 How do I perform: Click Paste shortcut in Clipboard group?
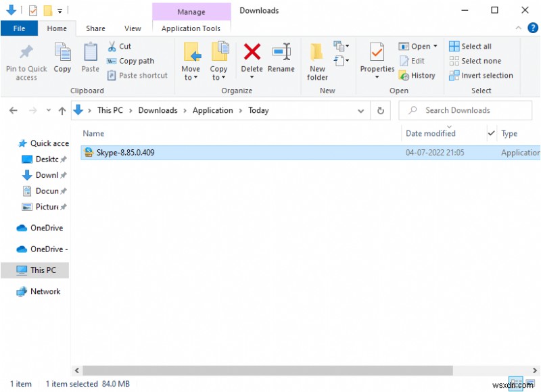click(x=137, y=76)
